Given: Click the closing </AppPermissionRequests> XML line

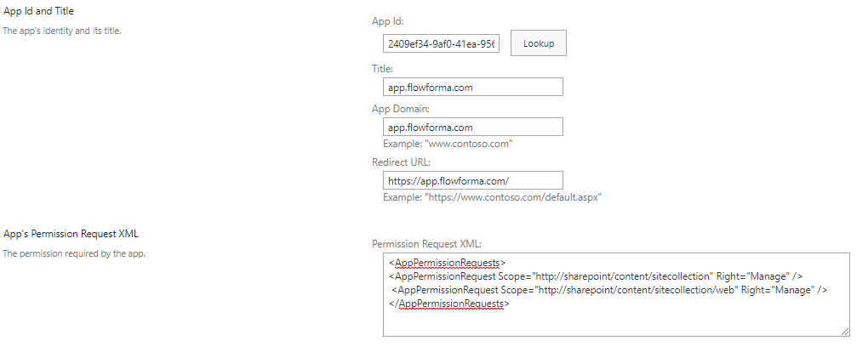Looking at the screenshot, I should click(x=449, y=304).
